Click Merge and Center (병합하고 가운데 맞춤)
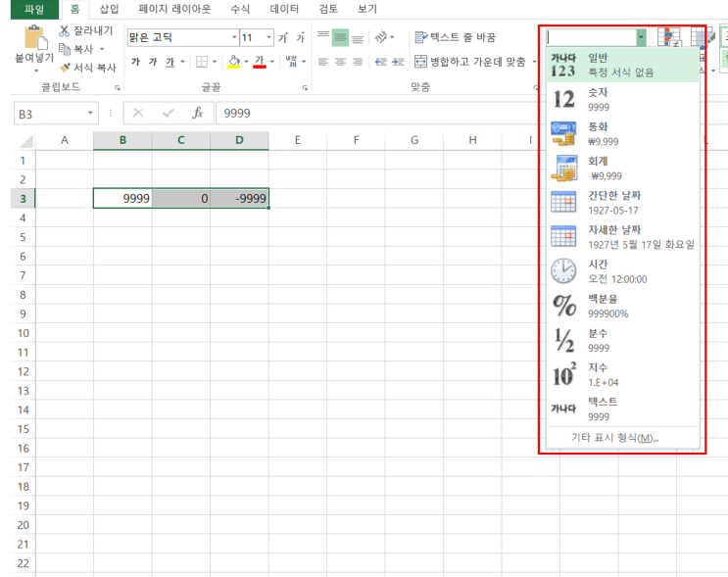This screenshot has width=728, height=577. click(x=470, y=62)
